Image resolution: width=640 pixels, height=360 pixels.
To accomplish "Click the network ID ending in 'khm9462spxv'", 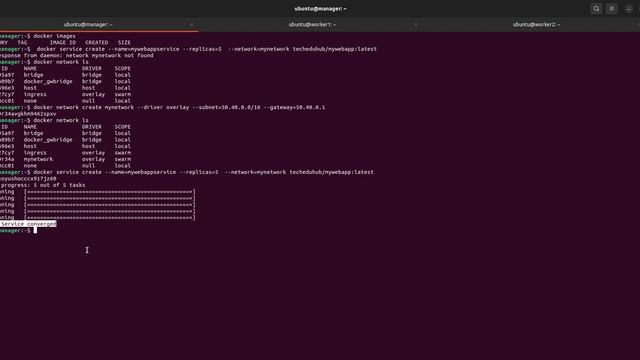I will (28, 114).
